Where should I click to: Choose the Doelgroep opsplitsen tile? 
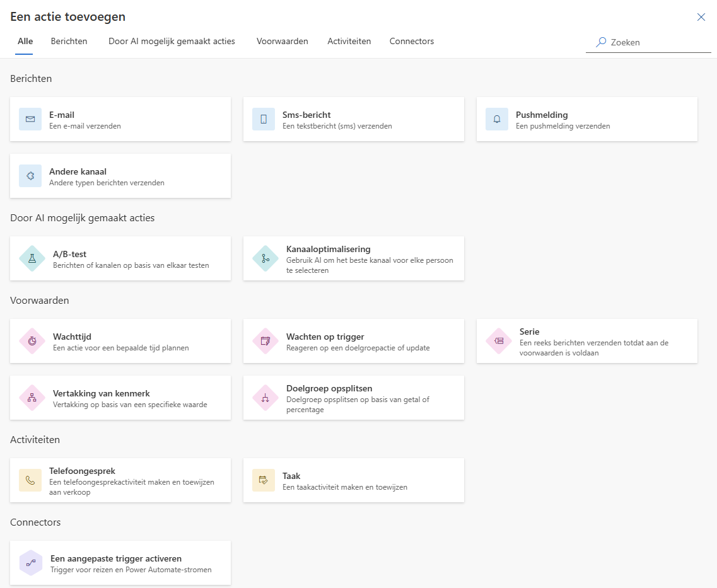click(353, 398)
